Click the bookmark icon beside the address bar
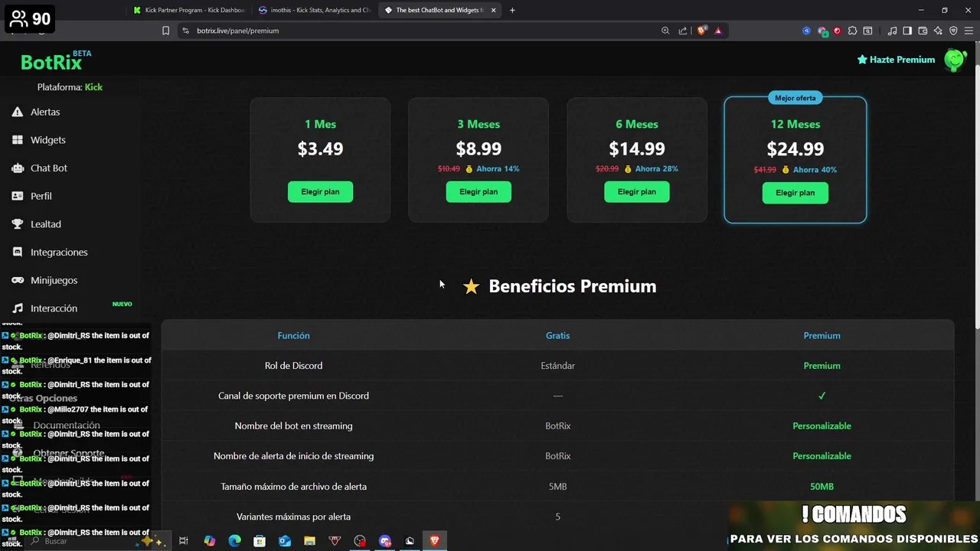The width and height of the screenshot is (980, 551). (165, 31)
